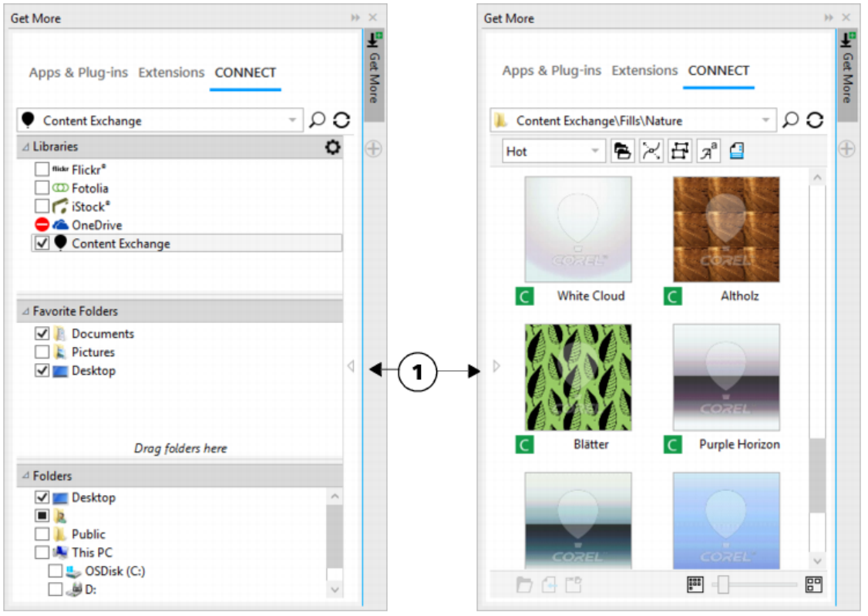Check the OSDisk (C:) checkbox
This screenshot has height=616, width=868.
tap(56, 571)
